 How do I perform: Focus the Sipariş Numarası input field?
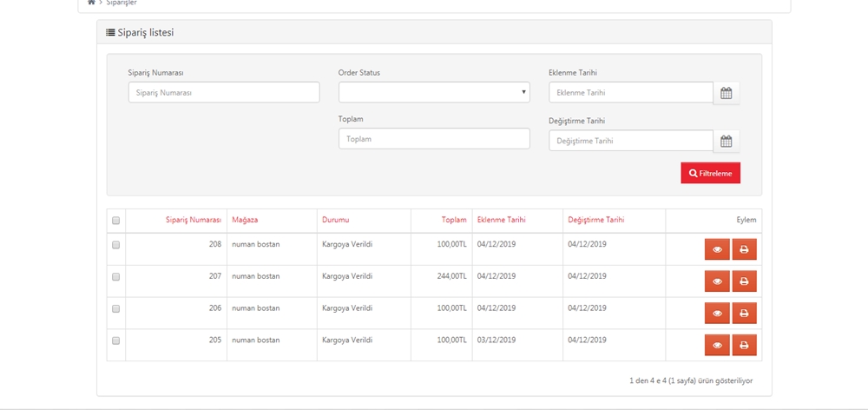(224, 92)
